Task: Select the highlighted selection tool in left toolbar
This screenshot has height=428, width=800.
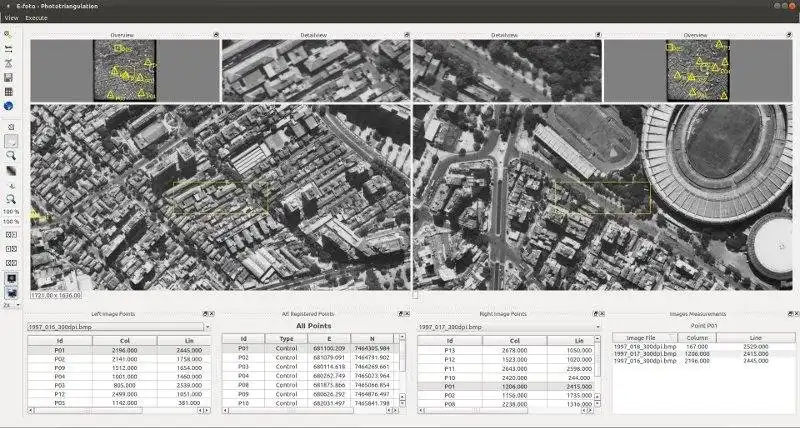Action: tap(11, 141)
